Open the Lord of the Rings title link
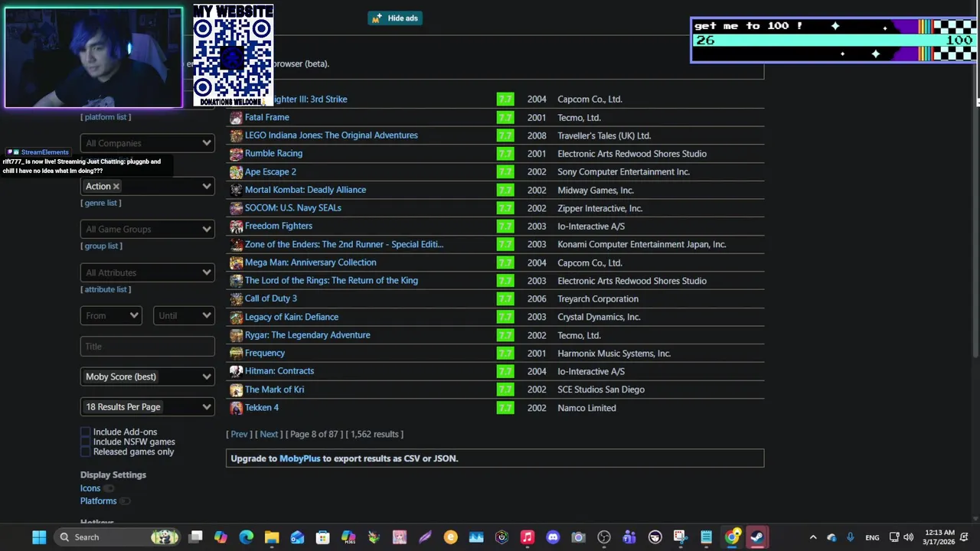Image resolution: width=980 pixels, height=551 pixels. pos(332,281)
